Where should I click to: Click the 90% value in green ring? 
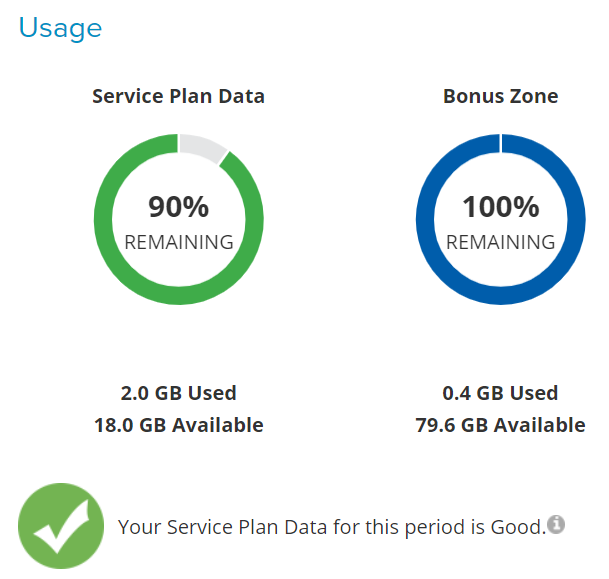178,207
